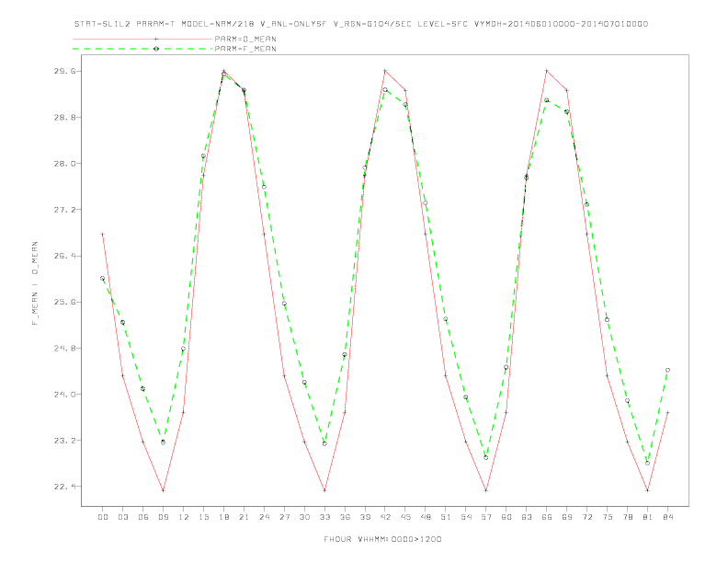The height and width of the screenshot is (563, 728).
Task: Click x-axis forecast hour label 45
Action: [x=405, y=517]
